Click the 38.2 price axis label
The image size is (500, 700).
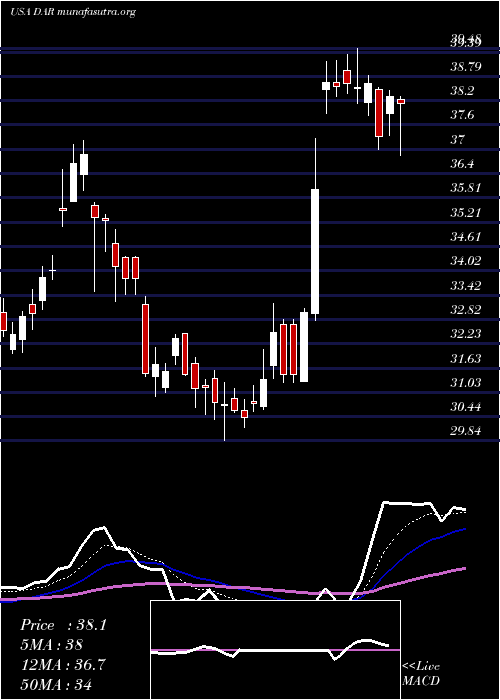click(462, 92)
